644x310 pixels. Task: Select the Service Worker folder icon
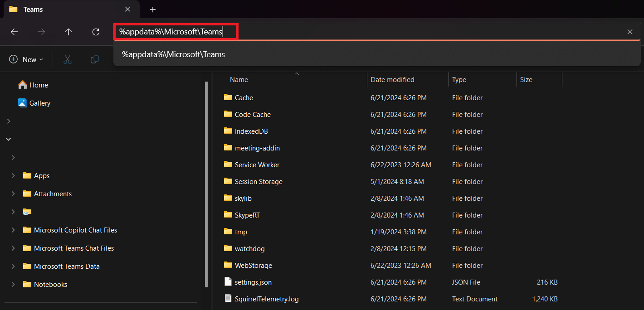[228, 165]
